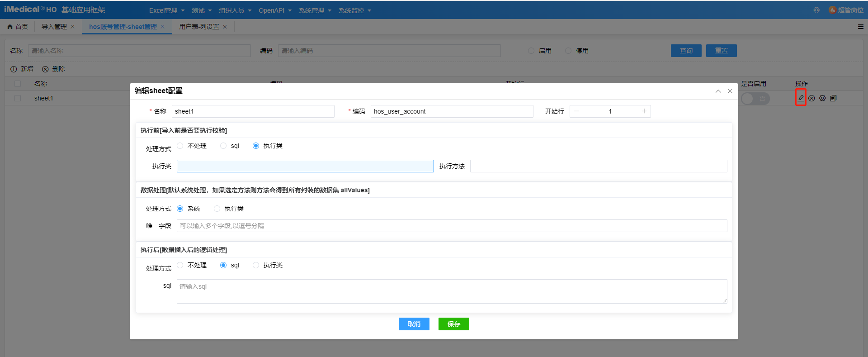Screen dimensions: 868x357
Task: Click the 删除 delete toolbar button
Action: point(54,69)
